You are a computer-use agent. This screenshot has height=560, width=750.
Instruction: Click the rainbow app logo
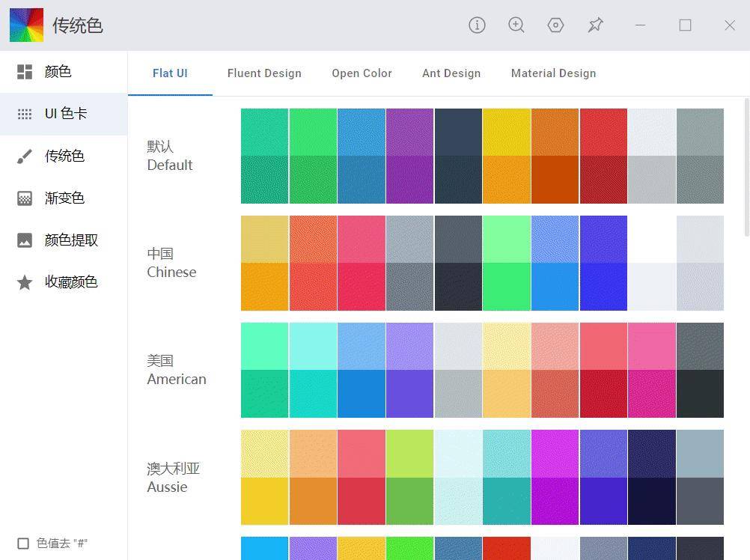[27, 25]
